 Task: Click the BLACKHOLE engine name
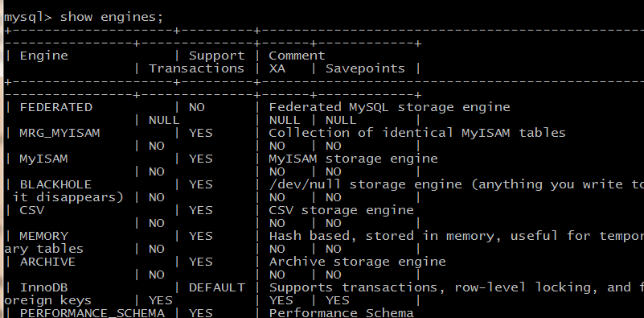[55, 184]
